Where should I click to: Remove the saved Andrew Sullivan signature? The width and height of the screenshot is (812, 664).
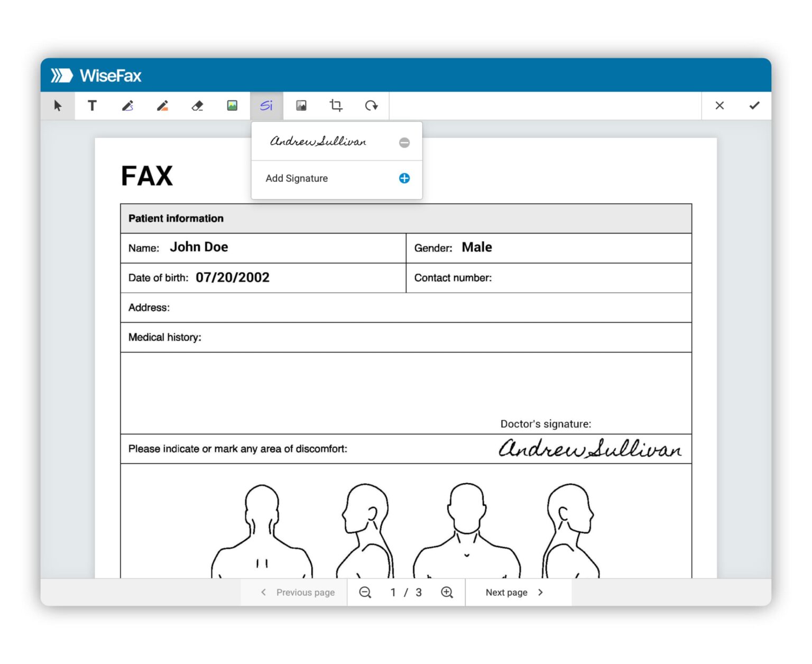(404, 143)
